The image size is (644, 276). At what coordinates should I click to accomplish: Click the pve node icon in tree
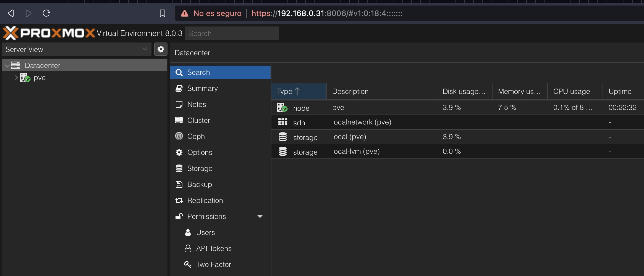25,78
